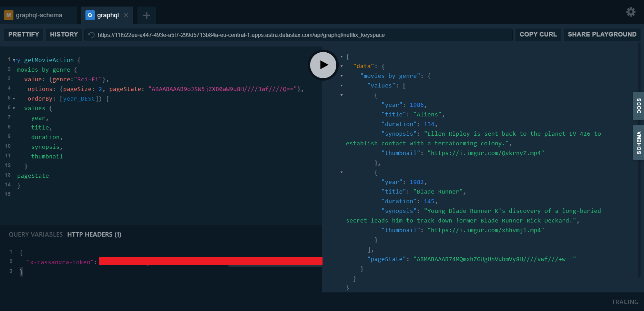The height and width of the screenshot is (311, 644).
Task: Click inside the endpoint URL field
Action: [x=241, y=34]
